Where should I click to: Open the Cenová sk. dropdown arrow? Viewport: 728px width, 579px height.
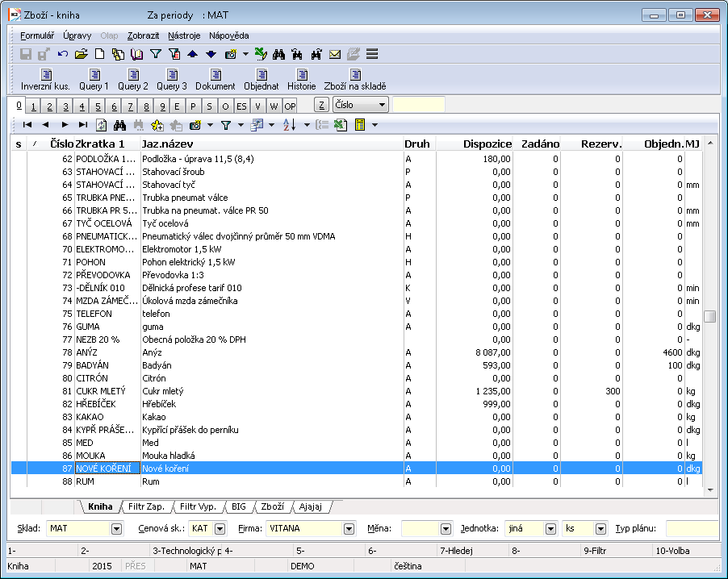coord(220,528)
